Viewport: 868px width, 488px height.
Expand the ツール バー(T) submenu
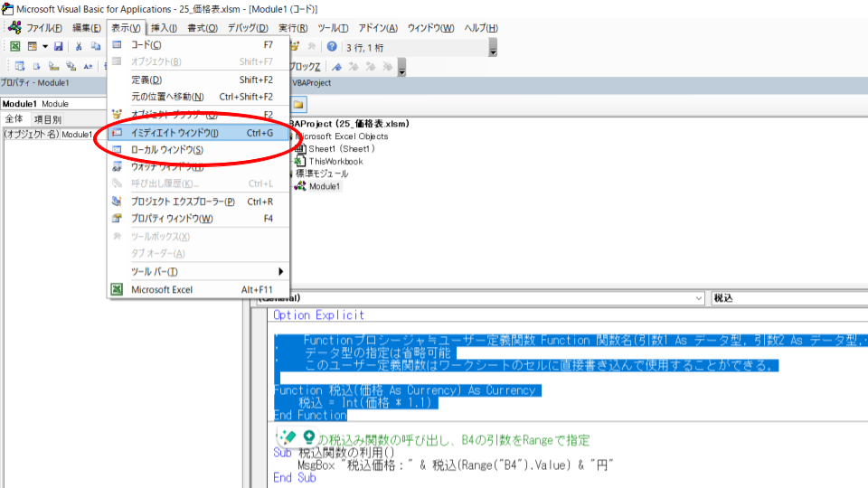199,272
